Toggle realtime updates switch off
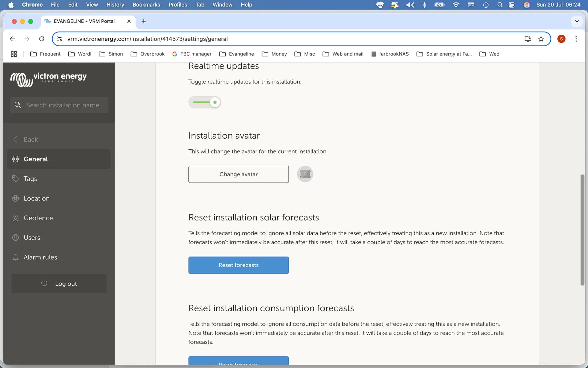Viewport: 588px width, 368px height. [205, 102]
